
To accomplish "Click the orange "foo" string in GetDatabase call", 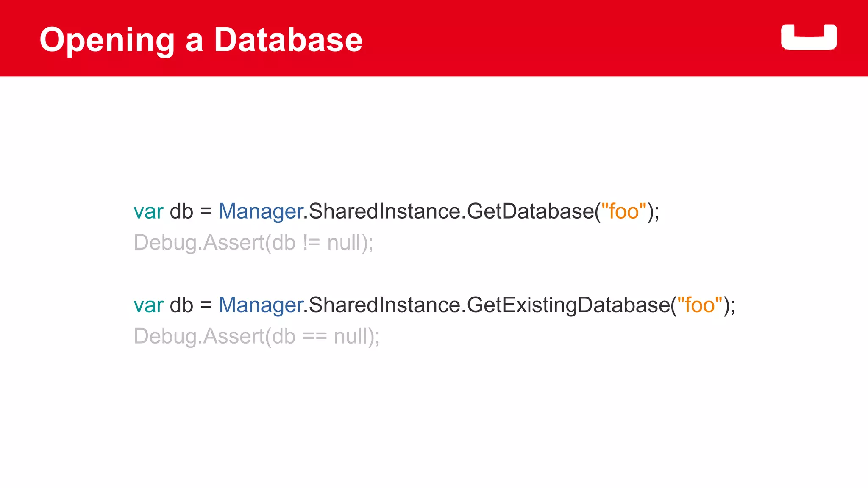I will 623,211.
